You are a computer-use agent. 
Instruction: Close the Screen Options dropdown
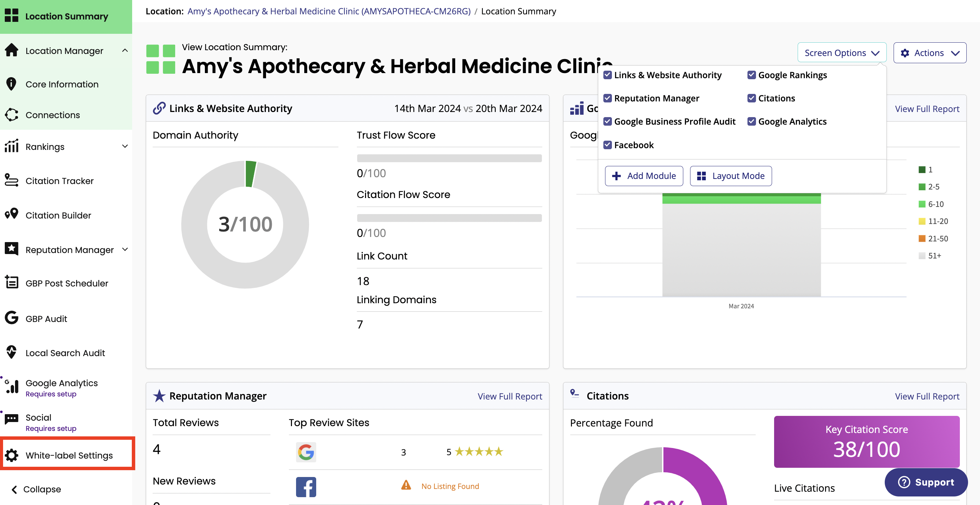841,53
